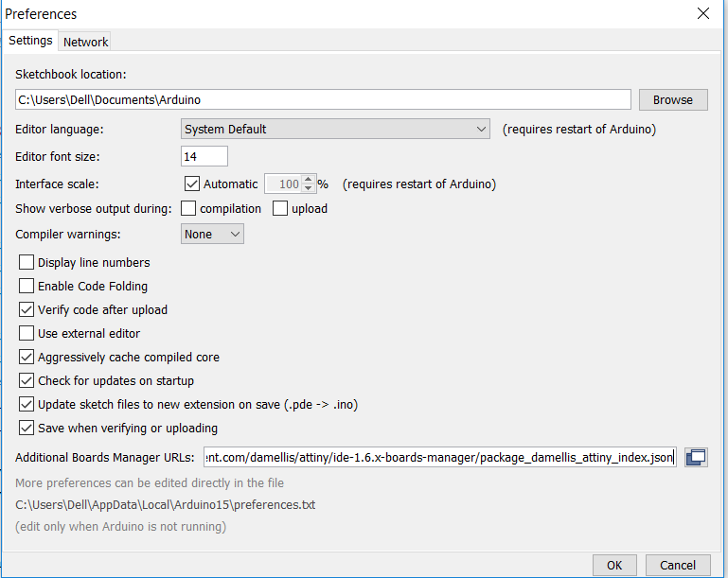Screen dimensions: 728x578
Task: Toggle Aggressively cache compiled core
Action: [27, 357]
